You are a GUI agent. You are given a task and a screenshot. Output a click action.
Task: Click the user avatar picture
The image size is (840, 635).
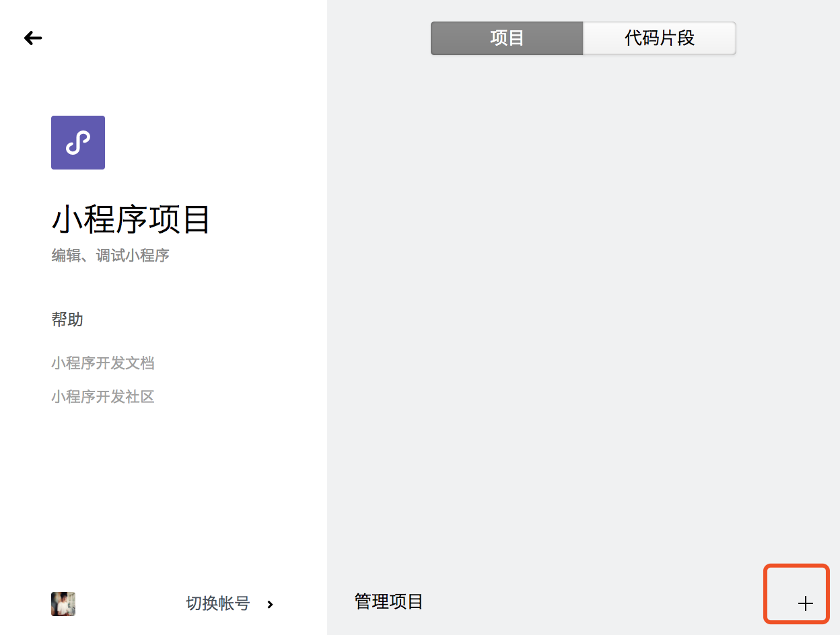tap(63, 604)
